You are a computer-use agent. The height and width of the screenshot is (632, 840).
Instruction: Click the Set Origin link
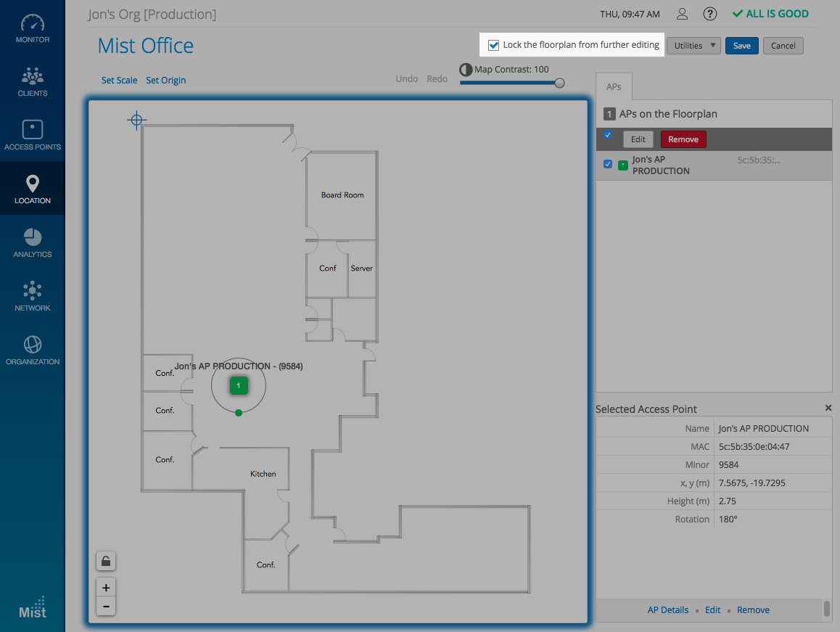click(166, 81)
